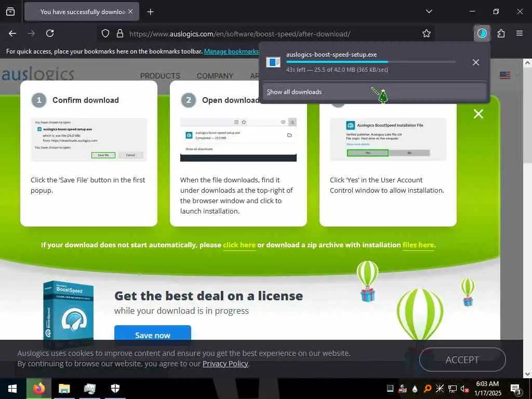Screen dimensions: 532x399
Task: Go back using the browser back arrow
Action: click(12, 33)
